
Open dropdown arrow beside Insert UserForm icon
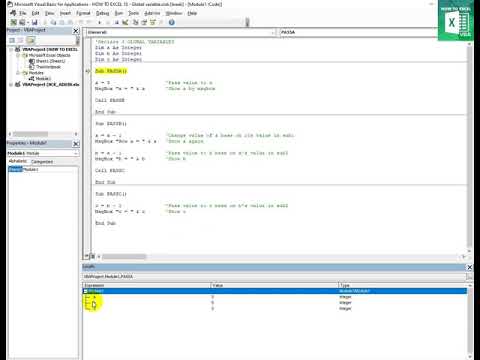coord(28,22)
